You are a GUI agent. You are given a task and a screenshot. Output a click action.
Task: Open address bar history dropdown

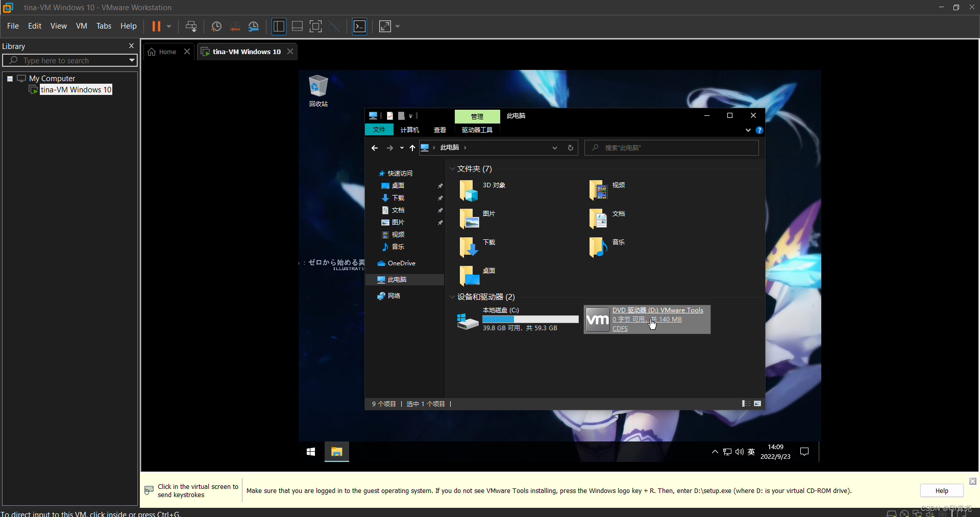tap(555, 148)
